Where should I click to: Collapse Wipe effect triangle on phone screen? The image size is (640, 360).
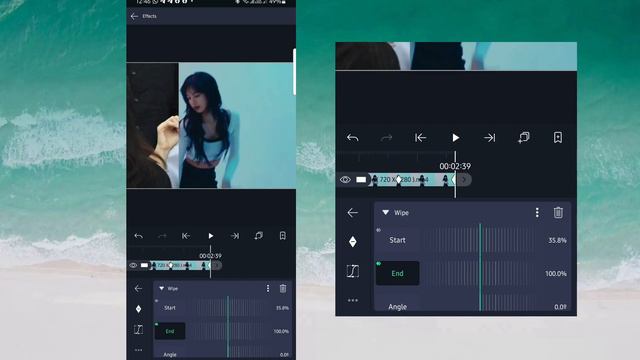pos(162,289)
